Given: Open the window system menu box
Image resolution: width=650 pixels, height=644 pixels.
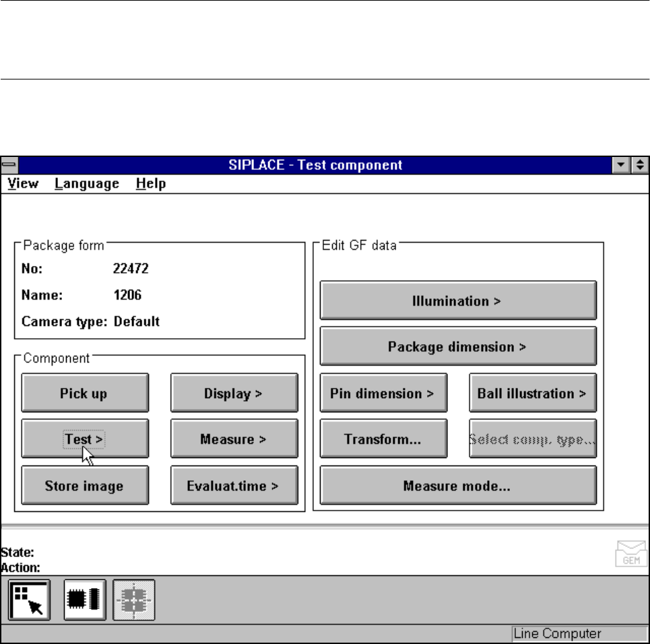Looking at the screenshot, I should [9, 164].
